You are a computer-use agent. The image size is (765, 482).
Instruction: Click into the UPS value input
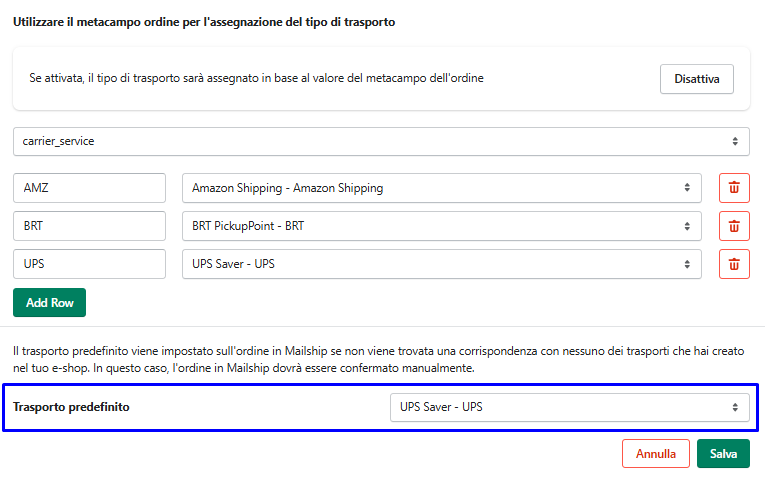click(x=89, y=264)
